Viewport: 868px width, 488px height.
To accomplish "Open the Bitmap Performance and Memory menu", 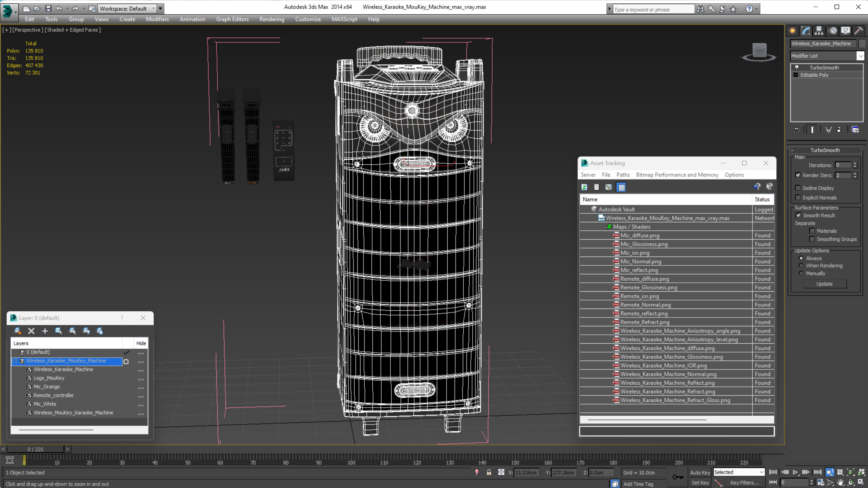I will [x=677, y=175].
